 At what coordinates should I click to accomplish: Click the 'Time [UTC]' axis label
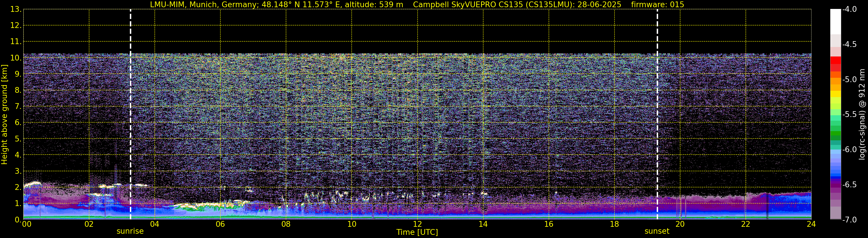click(x=417, y=232)
